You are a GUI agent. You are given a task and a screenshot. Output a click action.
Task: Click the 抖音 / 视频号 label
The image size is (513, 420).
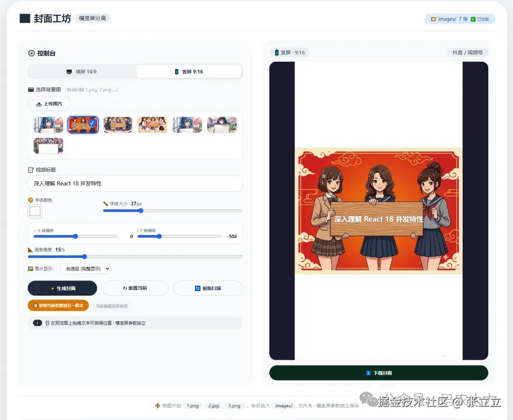[467, 53]
